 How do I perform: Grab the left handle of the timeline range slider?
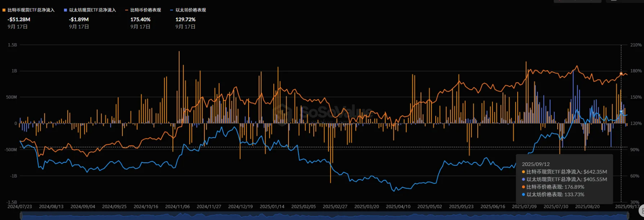click(x=21, y=216)
